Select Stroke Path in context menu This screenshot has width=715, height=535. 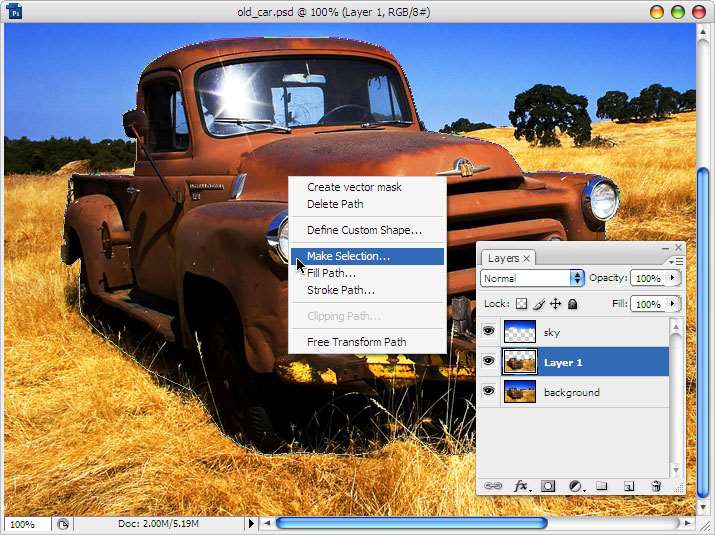[x=341, y=290]
